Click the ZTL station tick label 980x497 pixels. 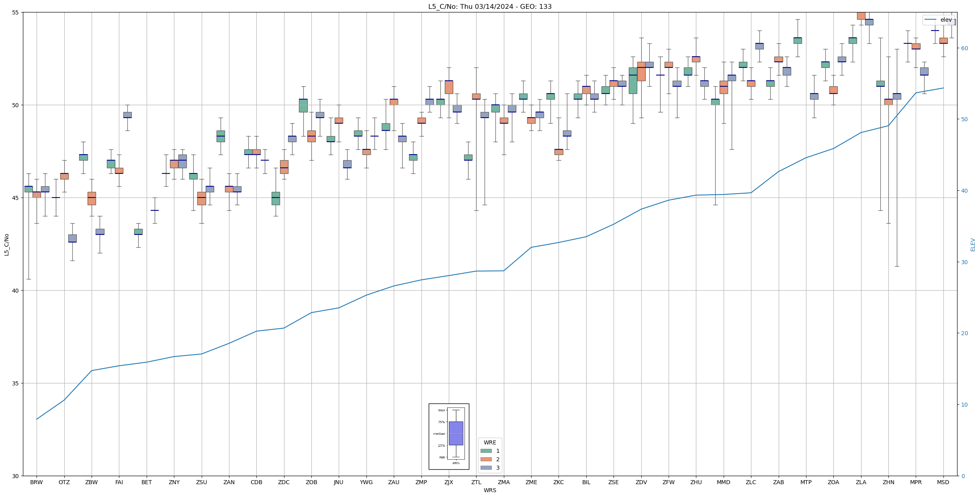click(x=476, y=482)
